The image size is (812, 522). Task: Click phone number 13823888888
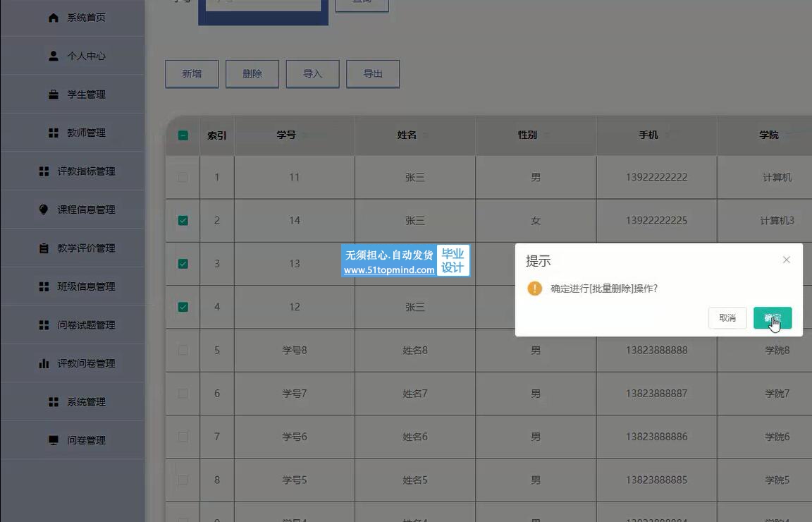pyautogui.click(x=657, y=351)
